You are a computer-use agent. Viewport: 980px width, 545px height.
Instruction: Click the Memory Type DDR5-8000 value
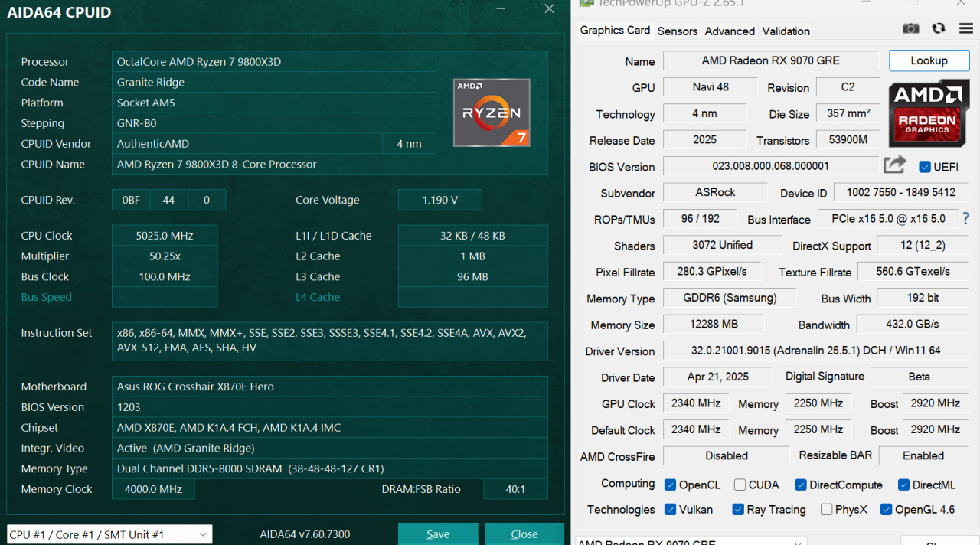click(329, 468)
